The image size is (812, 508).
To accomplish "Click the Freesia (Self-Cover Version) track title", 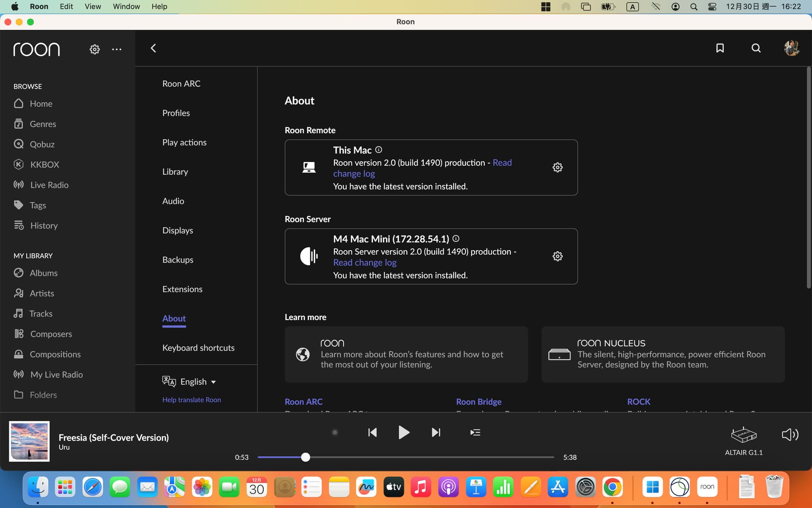I will click(x=113, y=437).
